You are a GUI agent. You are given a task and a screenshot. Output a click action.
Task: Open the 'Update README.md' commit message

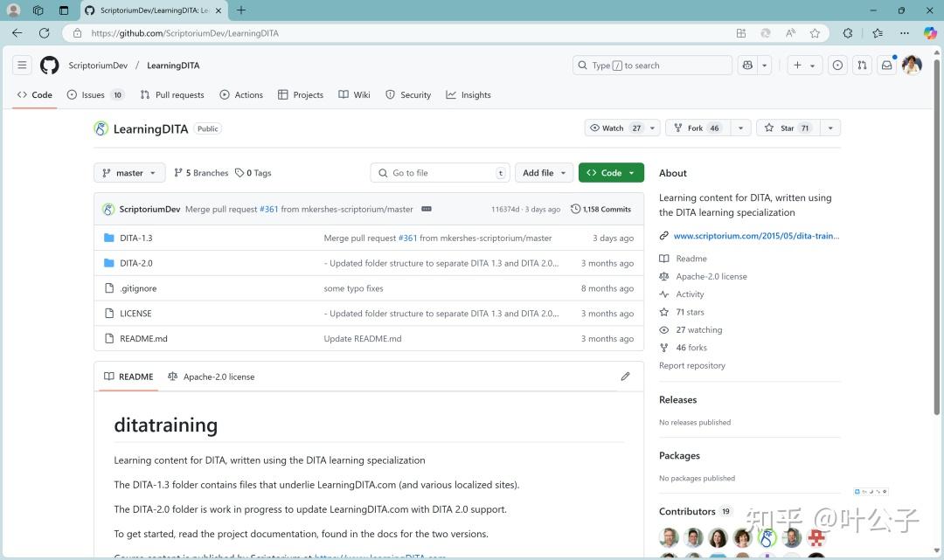[x=363, y=339]
